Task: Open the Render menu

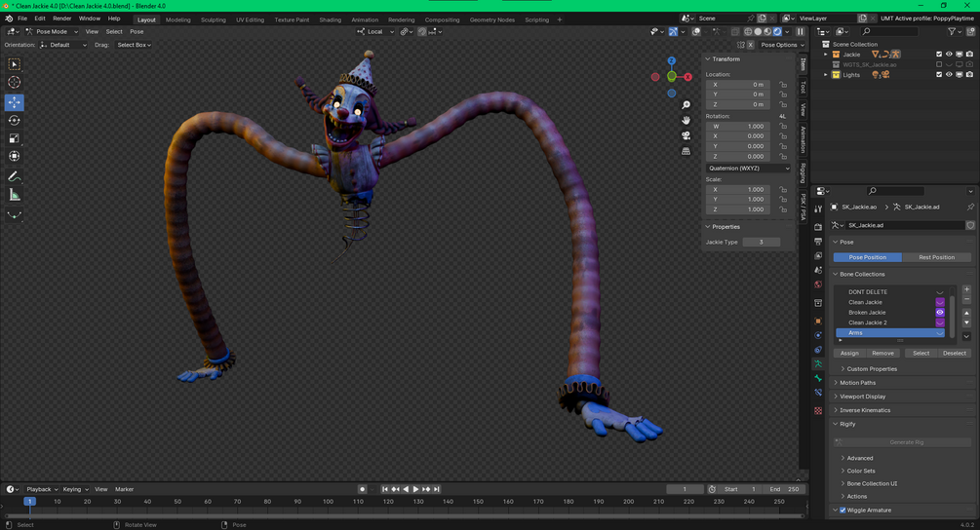Action: [x=61, y=19]
